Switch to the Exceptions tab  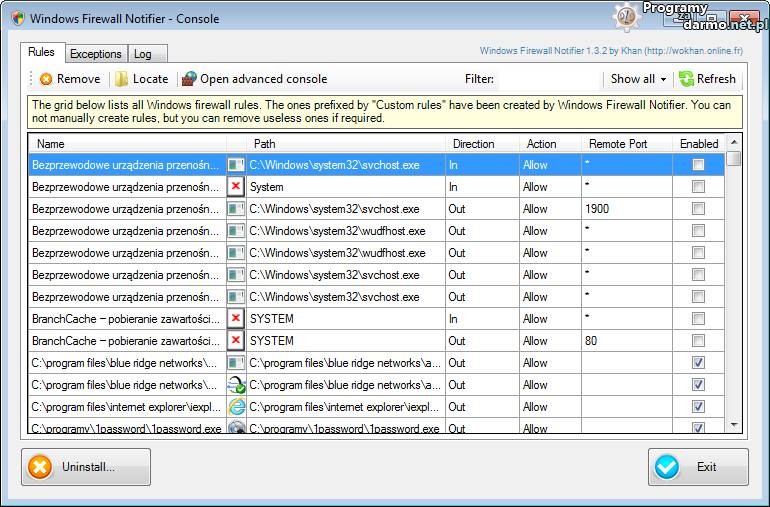coord(96,54)
